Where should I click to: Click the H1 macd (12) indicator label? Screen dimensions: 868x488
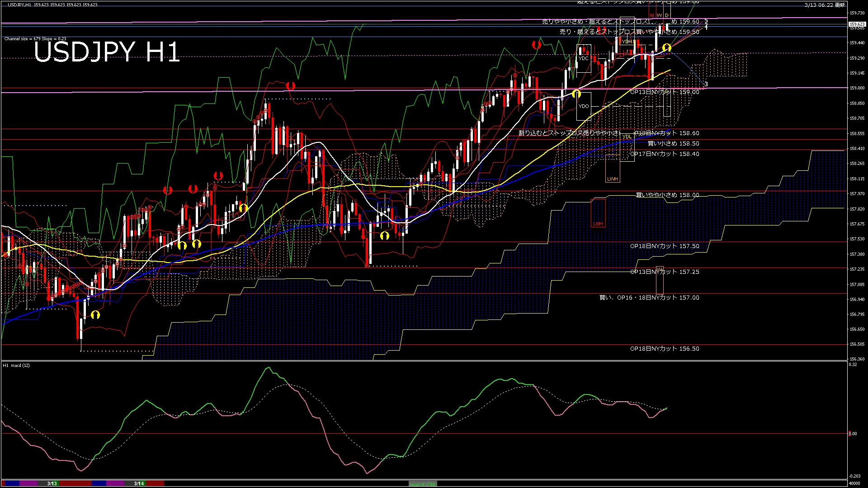point(16,365)
